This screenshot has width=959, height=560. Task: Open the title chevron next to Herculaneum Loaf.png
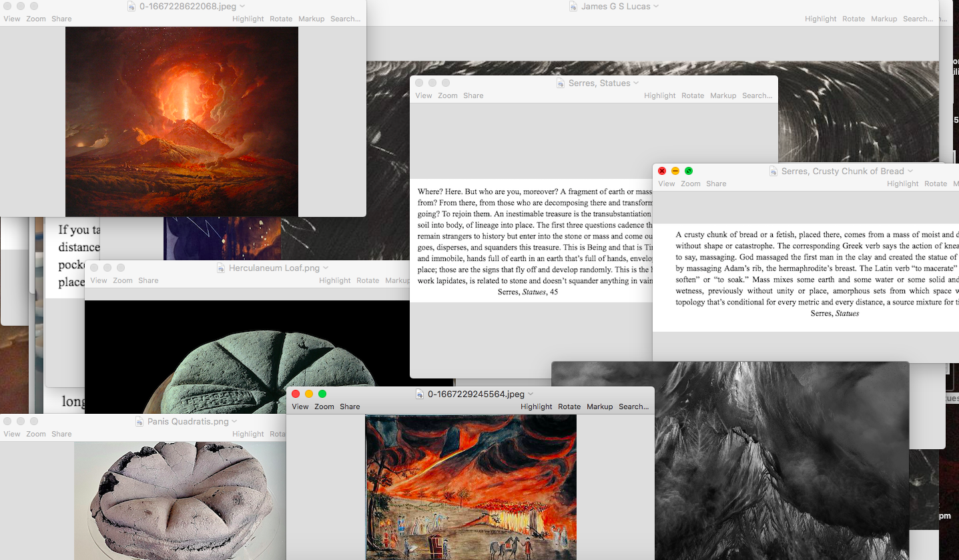pos(326,268)
